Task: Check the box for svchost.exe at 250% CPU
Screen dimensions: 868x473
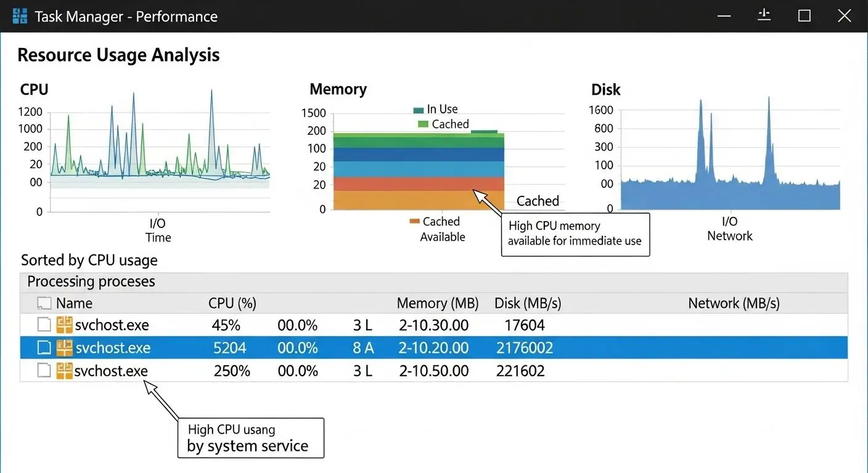Action: coord(44,371)
